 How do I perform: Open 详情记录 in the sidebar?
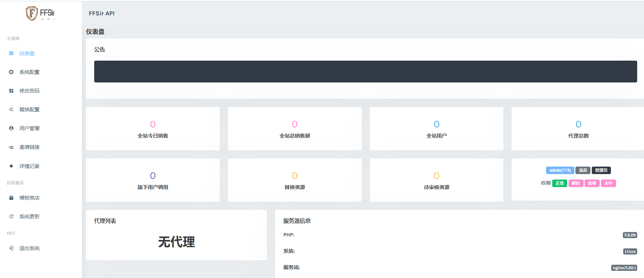point(29,166)
